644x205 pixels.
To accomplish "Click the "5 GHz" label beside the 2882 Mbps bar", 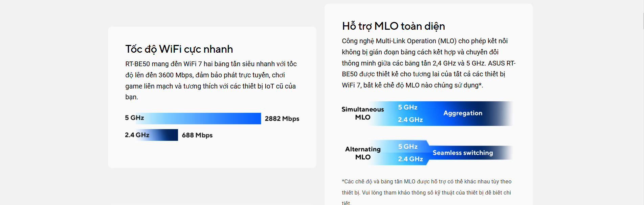I will (134, 118).
